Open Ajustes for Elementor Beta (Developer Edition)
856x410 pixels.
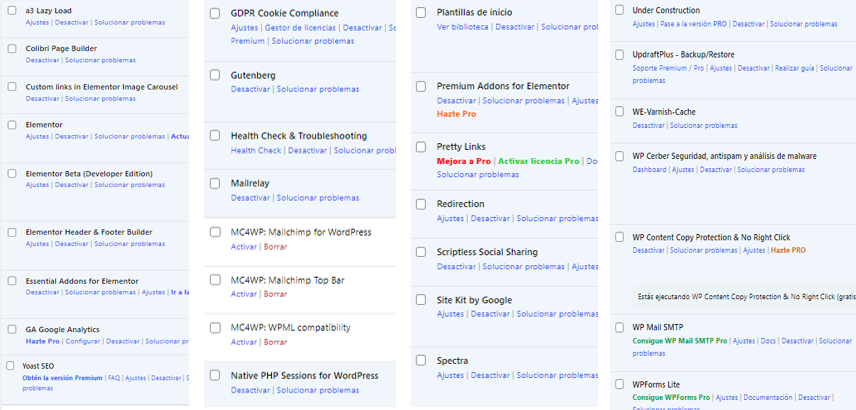point(37,185)
